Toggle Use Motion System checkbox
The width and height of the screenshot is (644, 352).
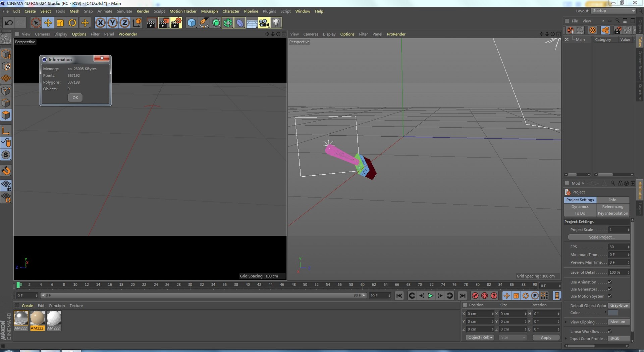tap(610, 296)
